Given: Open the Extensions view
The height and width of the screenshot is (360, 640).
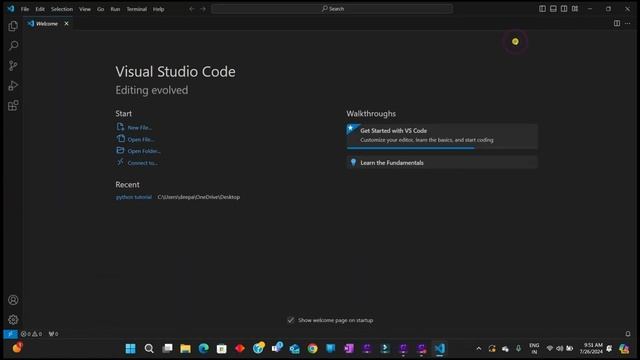Looking at the screenshot, I should (x=13, y=105).
